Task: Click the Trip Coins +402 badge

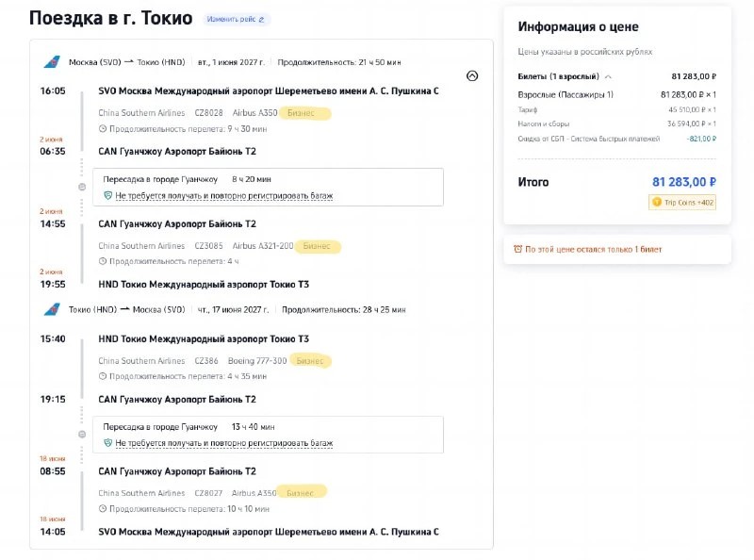Action: (682, 203)
